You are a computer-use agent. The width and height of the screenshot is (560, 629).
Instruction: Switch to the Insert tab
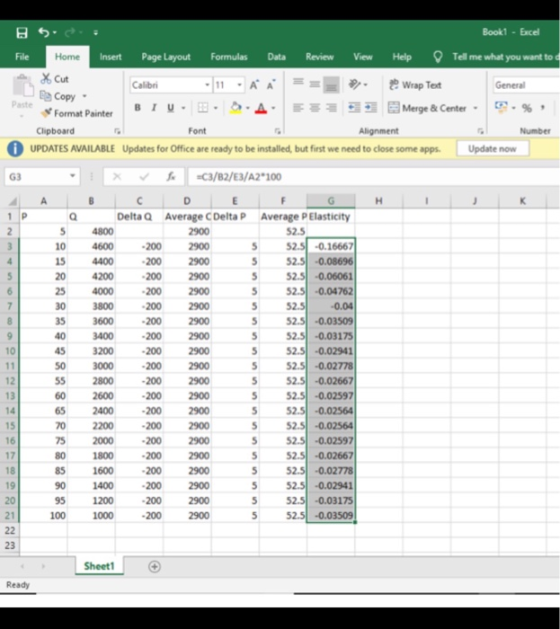pos(110,57)
